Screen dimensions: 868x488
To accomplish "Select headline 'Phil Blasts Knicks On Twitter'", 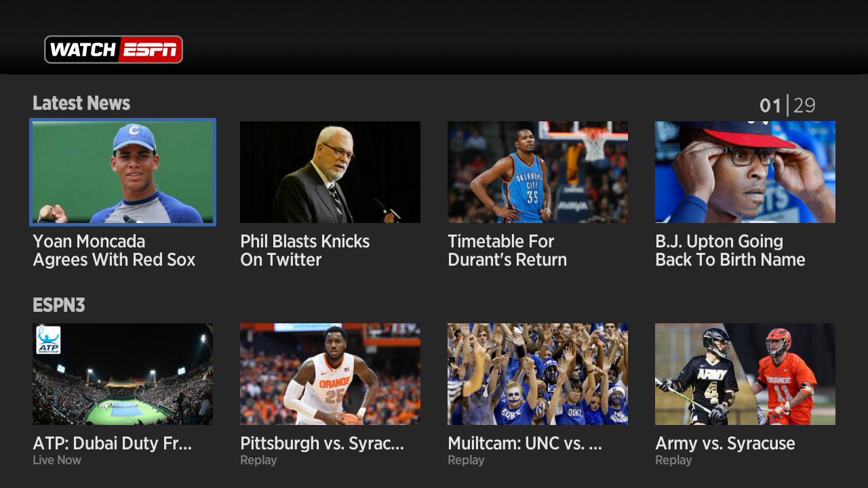I will click(305, 251).
